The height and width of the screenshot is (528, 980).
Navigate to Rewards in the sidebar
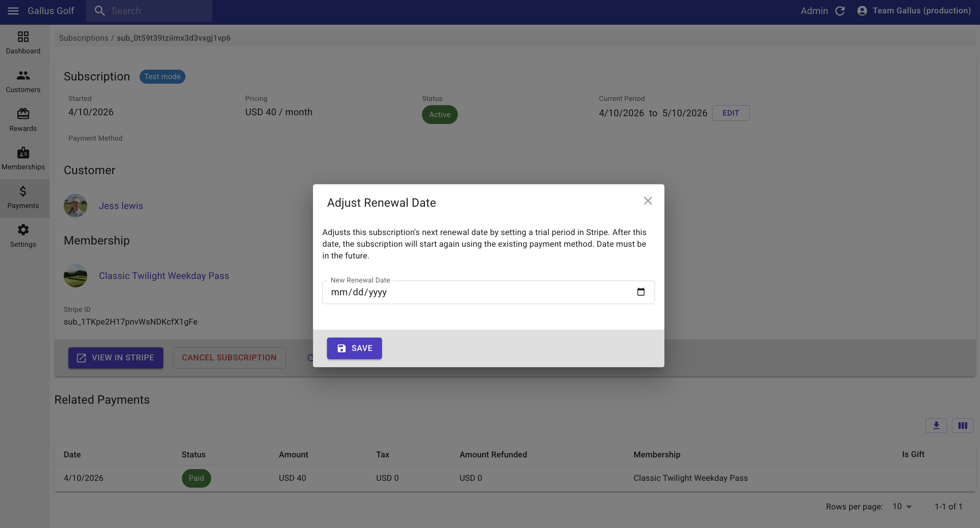click(x=23, y=120)
